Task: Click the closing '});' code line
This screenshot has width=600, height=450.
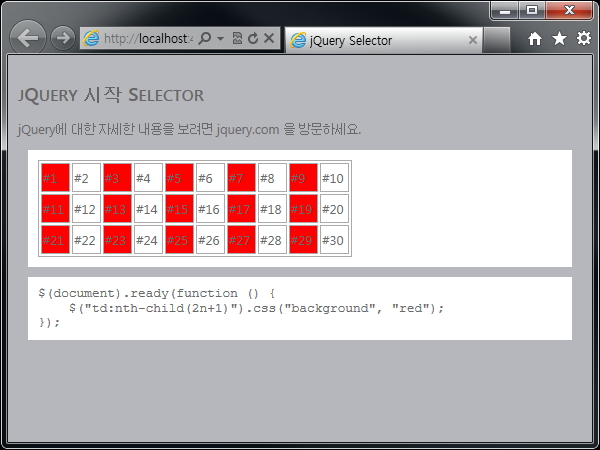Action: 49,323
